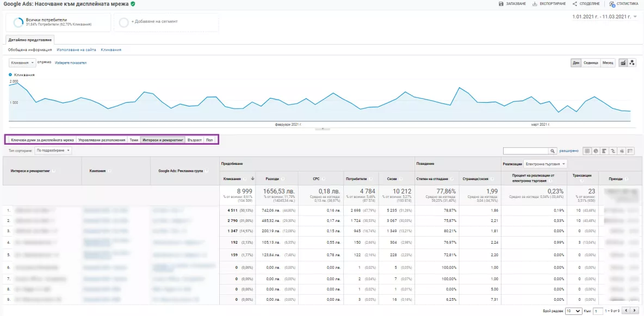Click the save icon next to ЗАПАЗВАНЕ
Screen dimensions: 644x316
click(x=501, y=4)
